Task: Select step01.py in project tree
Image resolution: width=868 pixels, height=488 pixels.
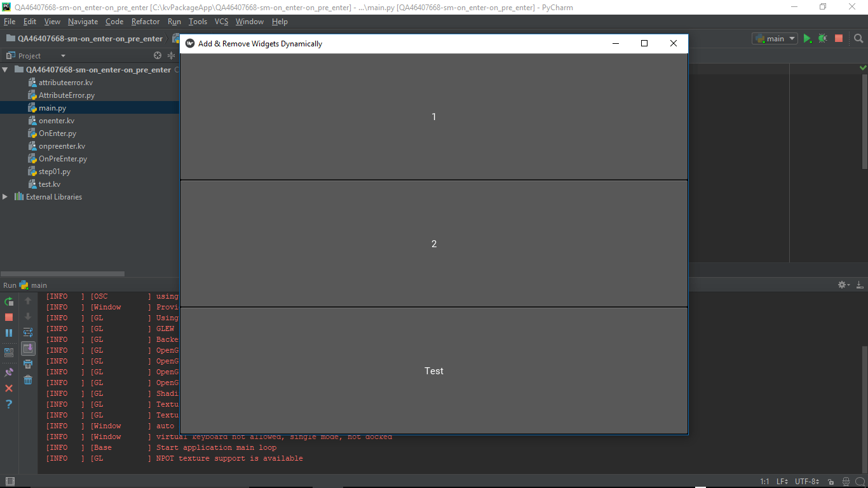Action: click(55, 172)
